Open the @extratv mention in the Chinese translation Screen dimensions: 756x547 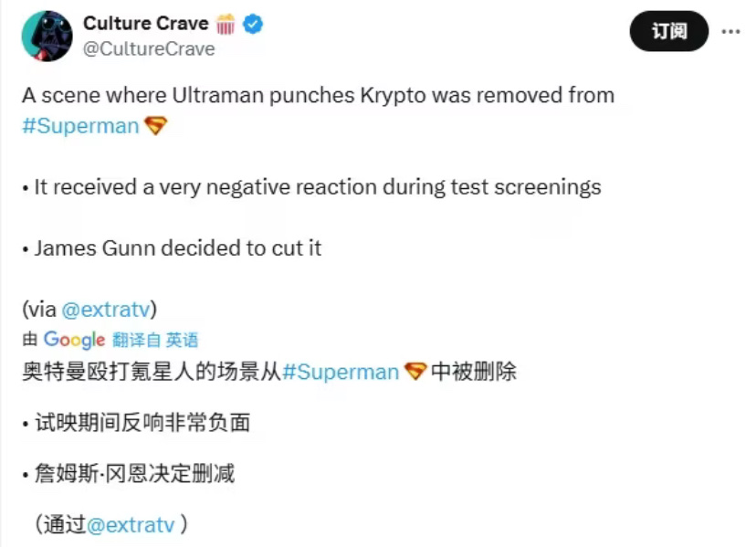[131, 525]
